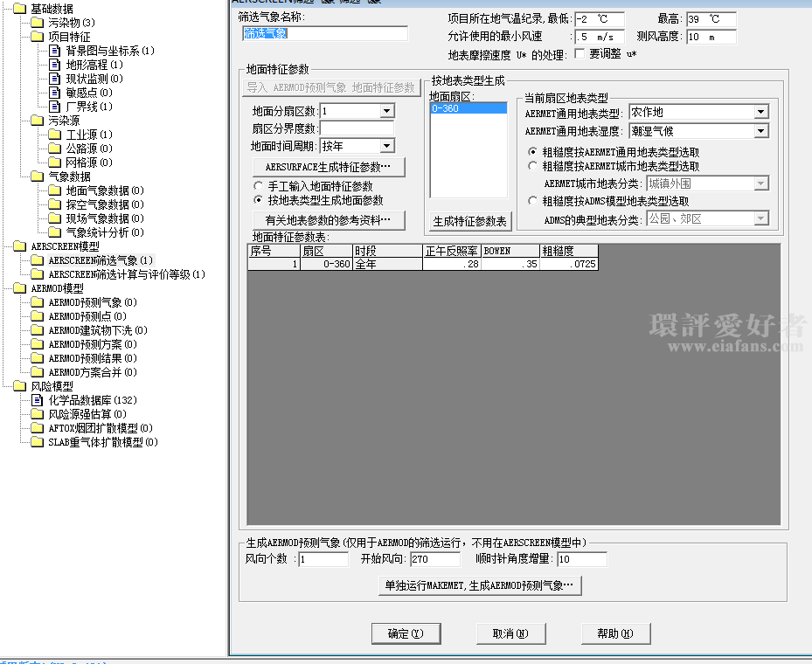The width and height of the screenshot is (812, 664).
Task: Click the 测风高度 input field
Action: [711, 37]
